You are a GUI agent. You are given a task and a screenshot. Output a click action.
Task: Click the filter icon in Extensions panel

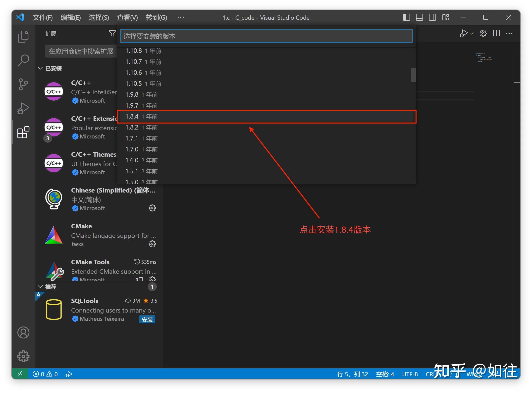pyautogui.click(x=112, y=33)
